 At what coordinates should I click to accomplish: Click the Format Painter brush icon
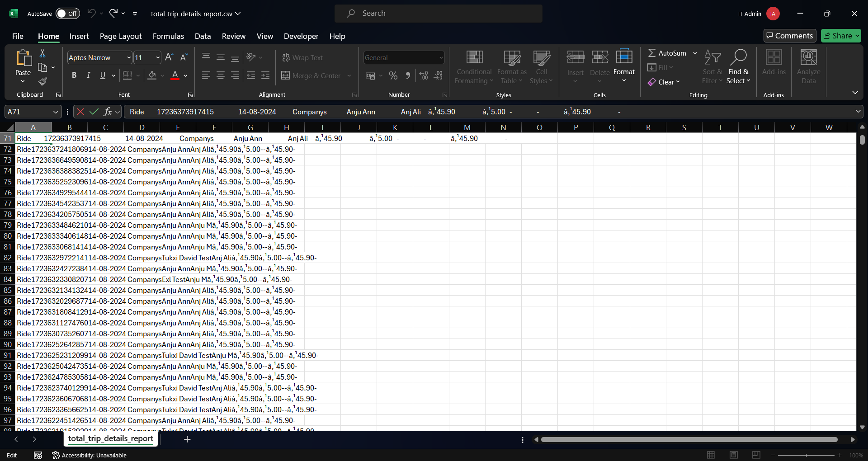(42, 82)
